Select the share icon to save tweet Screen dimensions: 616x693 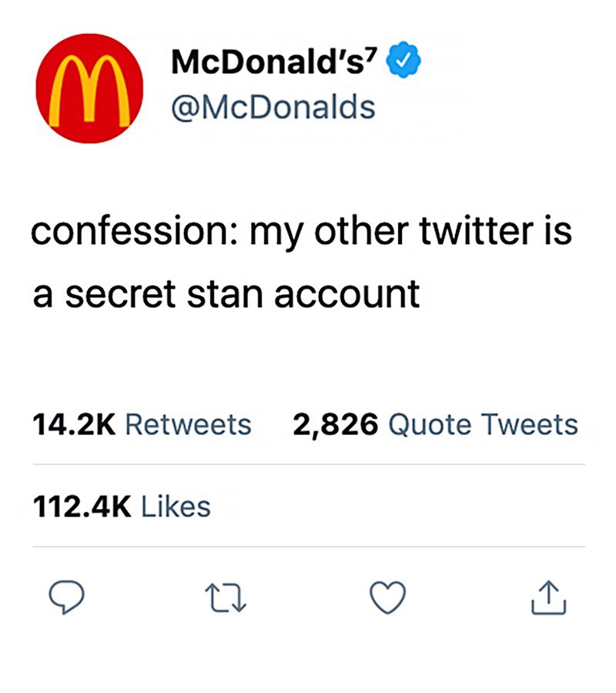point(549,597)
